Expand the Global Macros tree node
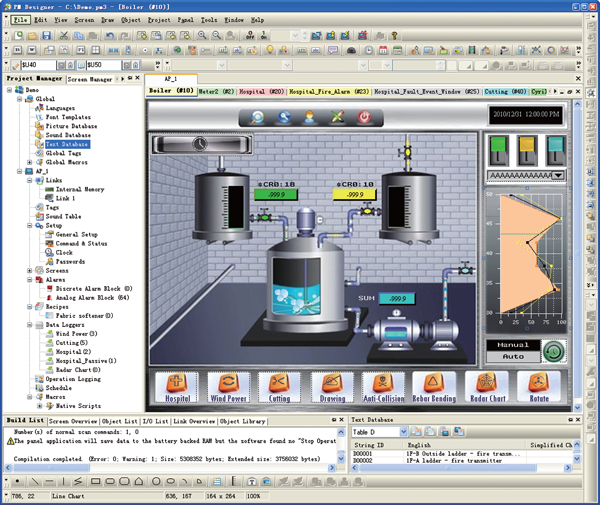Viewport: 600px width, 505px height. (x=29, y=162)
